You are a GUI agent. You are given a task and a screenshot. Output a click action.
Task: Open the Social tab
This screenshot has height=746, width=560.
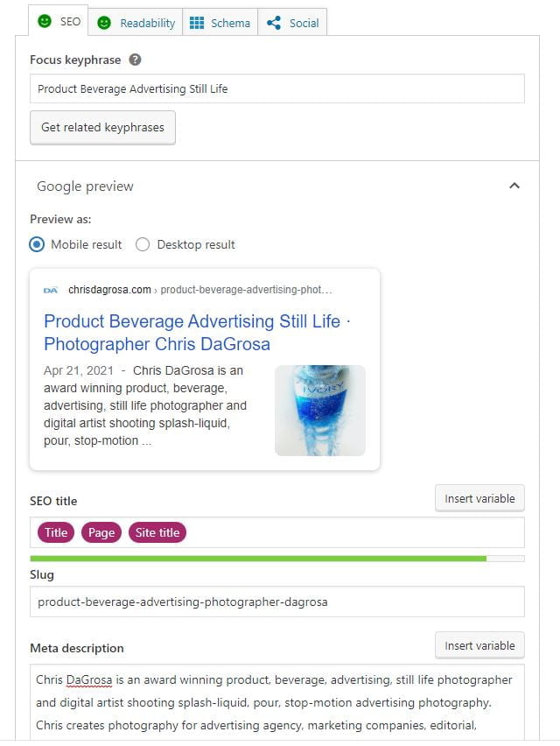tap(293, 23)
